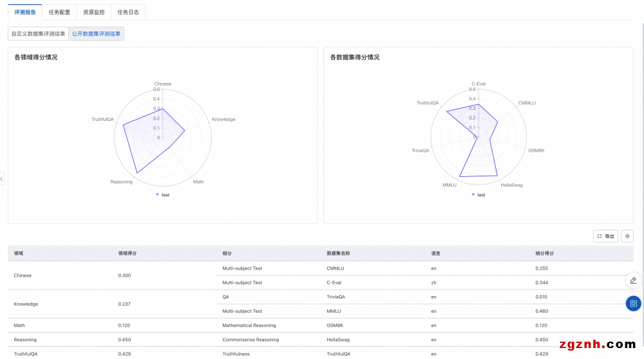Click the 数据集名称 column header
The image size is (644, 359).
338,253
